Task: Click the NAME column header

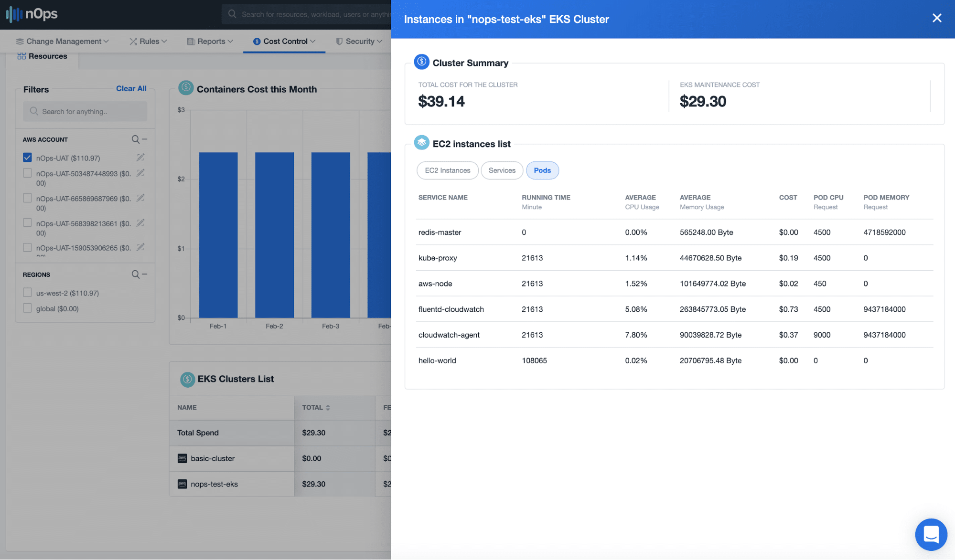Action: click(187, 408)
